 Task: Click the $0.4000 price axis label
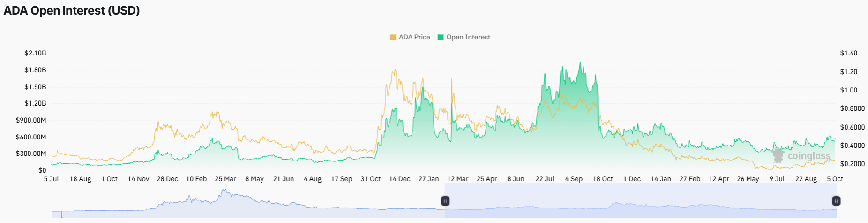point(853,146)
